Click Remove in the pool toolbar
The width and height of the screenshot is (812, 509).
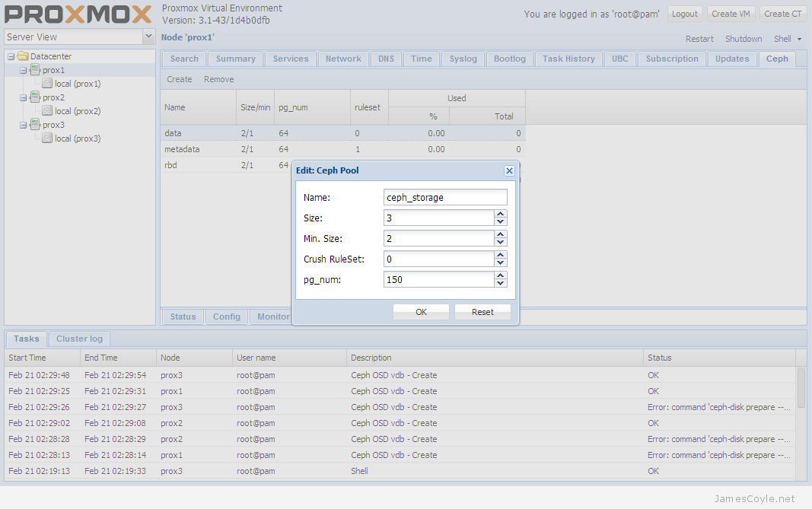[218, 79]
